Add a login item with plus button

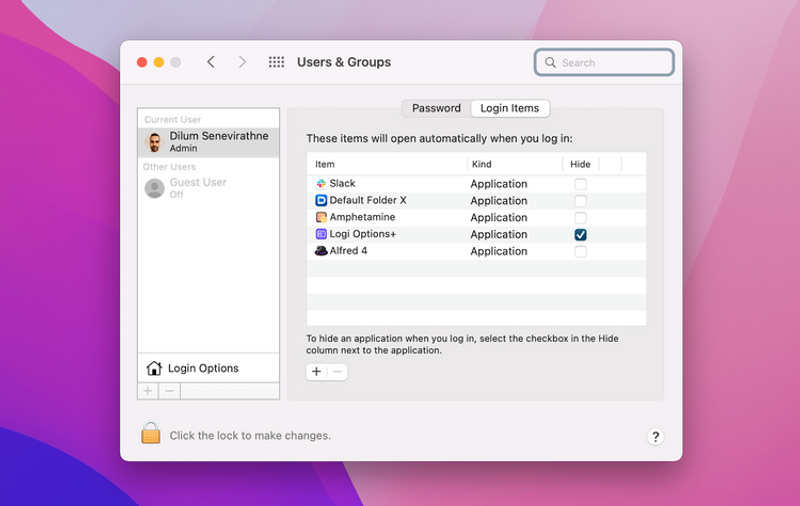(316, 372)
